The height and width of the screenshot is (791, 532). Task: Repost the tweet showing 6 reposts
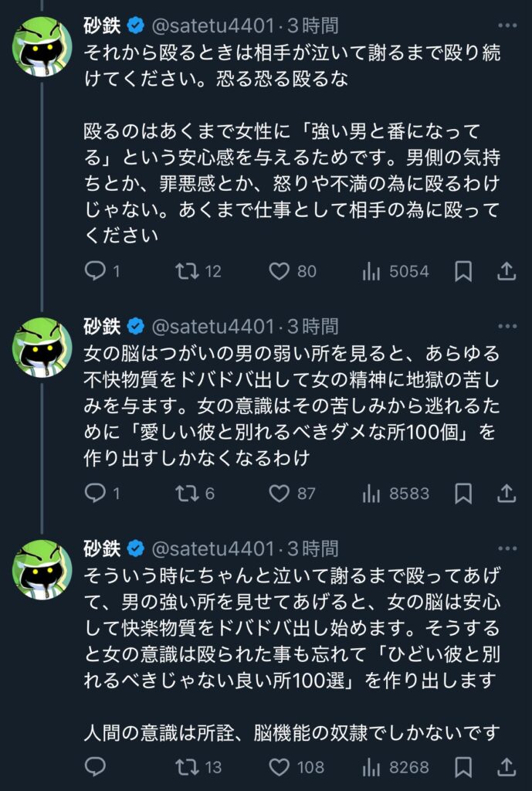pos(187,493)
